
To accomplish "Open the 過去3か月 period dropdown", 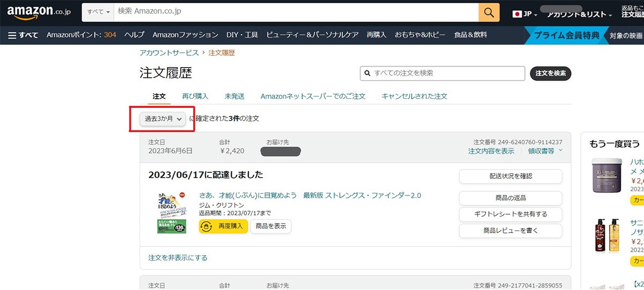I will pos(163,119).
